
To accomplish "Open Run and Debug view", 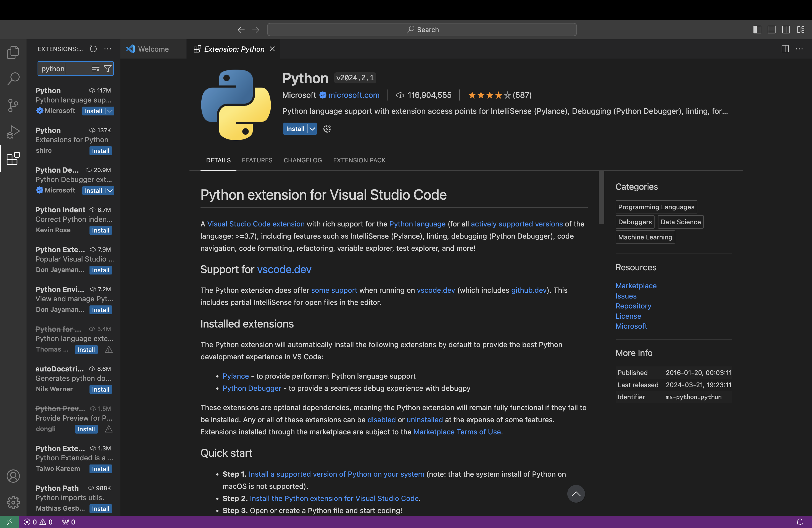I will tap(13, 132).
